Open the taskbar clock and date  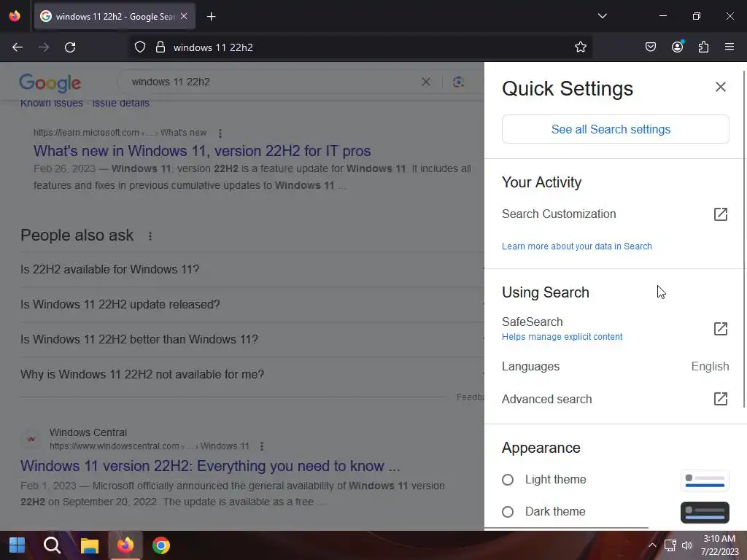point(719,545)
